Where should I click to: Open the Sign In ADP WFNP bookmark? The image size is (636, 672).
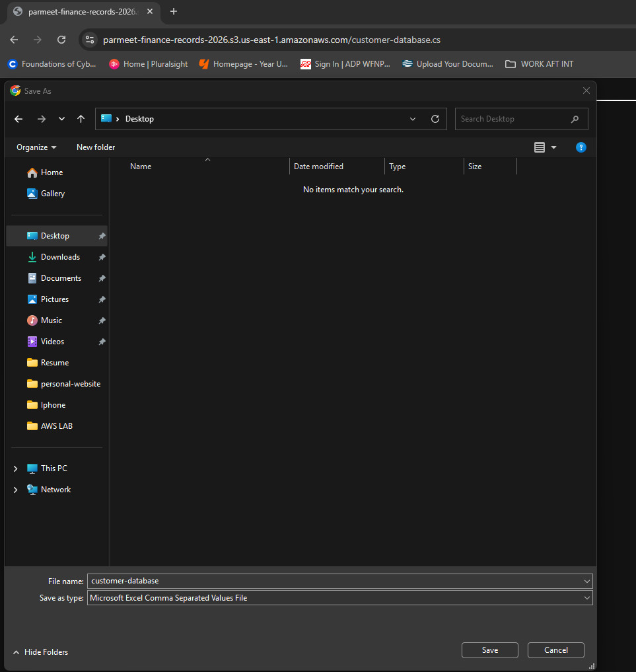point(345,63)
